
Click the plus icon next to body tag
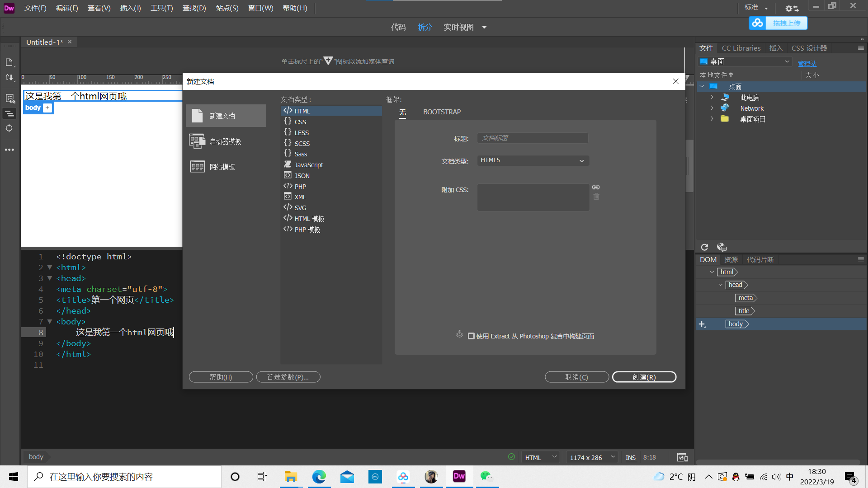point(47,108)
